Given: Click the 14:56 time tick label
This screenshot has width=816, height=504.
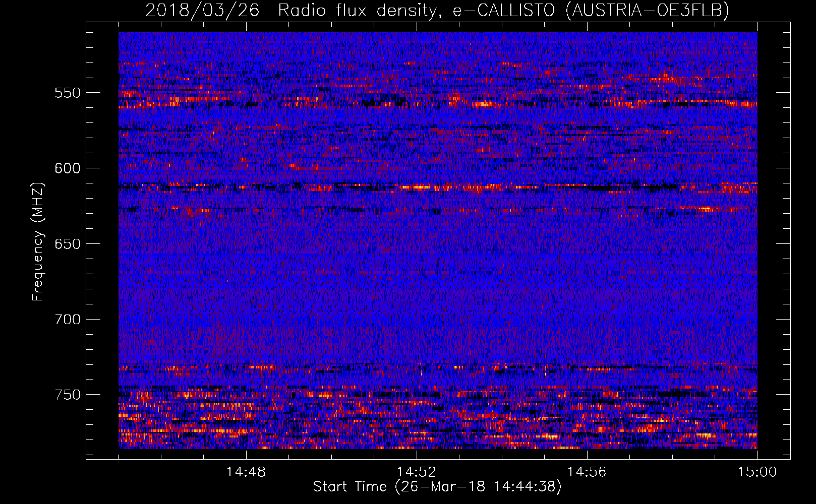Looking at the screenshot, I should (587, 472).
